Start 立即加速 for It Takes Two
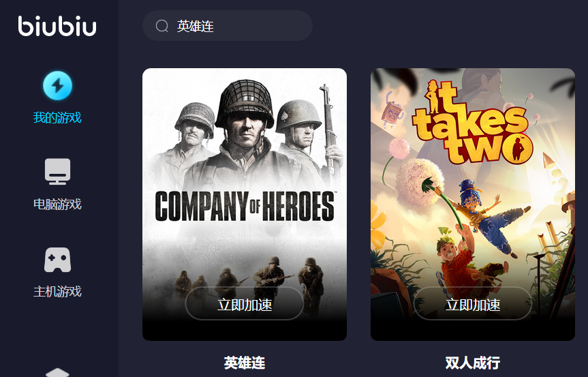The image size is (588, 377). [x=472, y=304]
